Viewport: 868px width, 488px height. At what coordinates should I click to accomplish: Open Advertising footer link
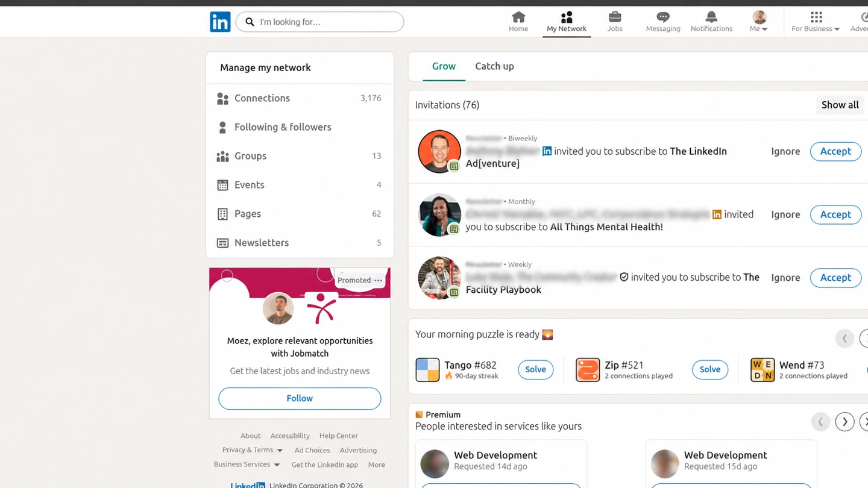click(x=358, y=450)
